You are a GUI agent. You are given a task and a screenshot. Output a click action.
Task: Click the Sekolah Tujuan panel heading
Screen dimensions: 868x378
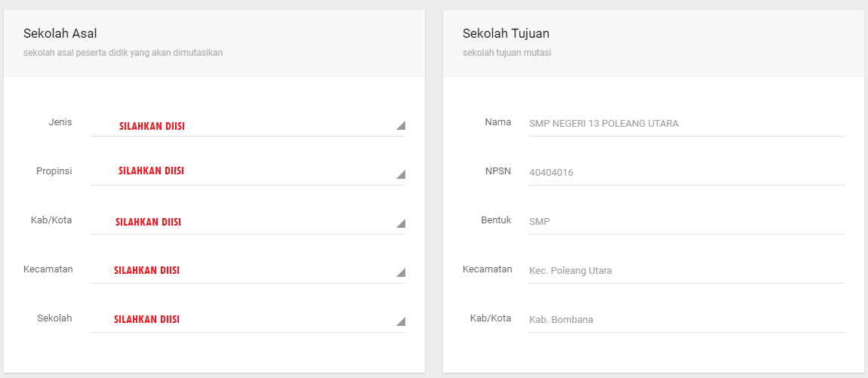pos(506,33)
